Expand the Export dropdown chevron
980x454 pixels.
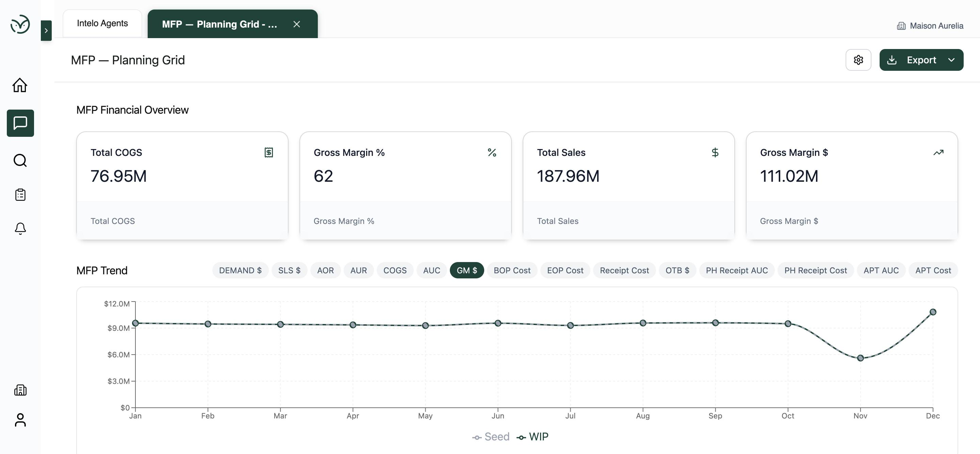[951, 60]
